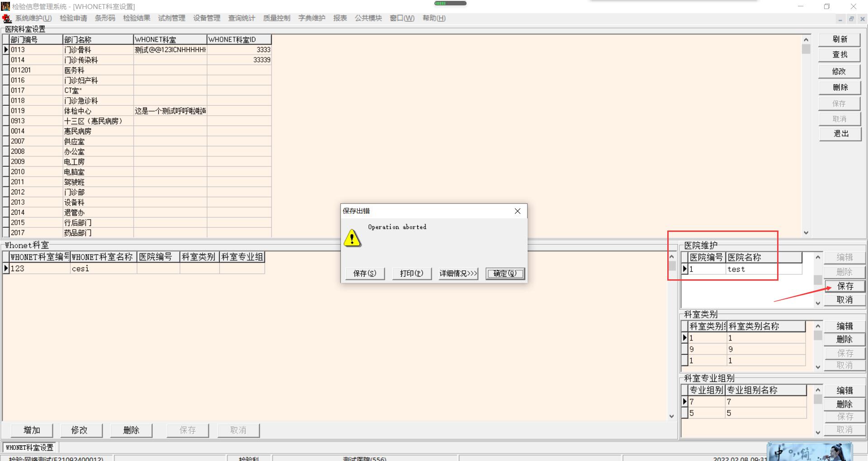The width and height of the screenshot is (868, 461).
Task: Click the 查找 button
Action: click(x=840, y=55)
